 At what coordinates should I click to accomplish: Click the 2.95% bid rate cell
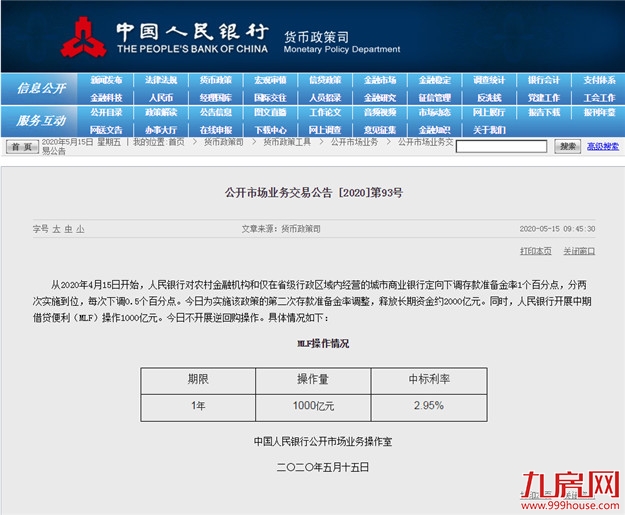tap(429, 406)
